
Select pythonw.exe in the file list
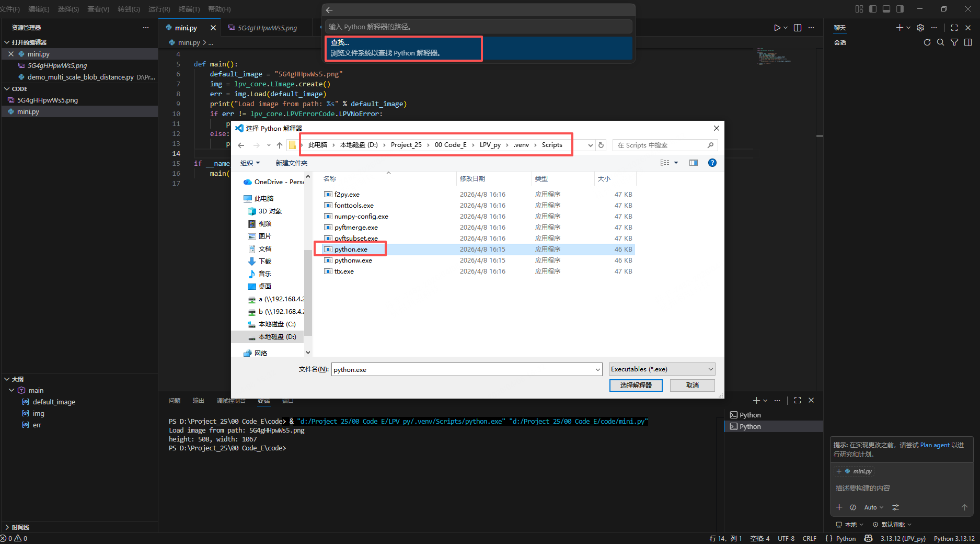[353, 260]
